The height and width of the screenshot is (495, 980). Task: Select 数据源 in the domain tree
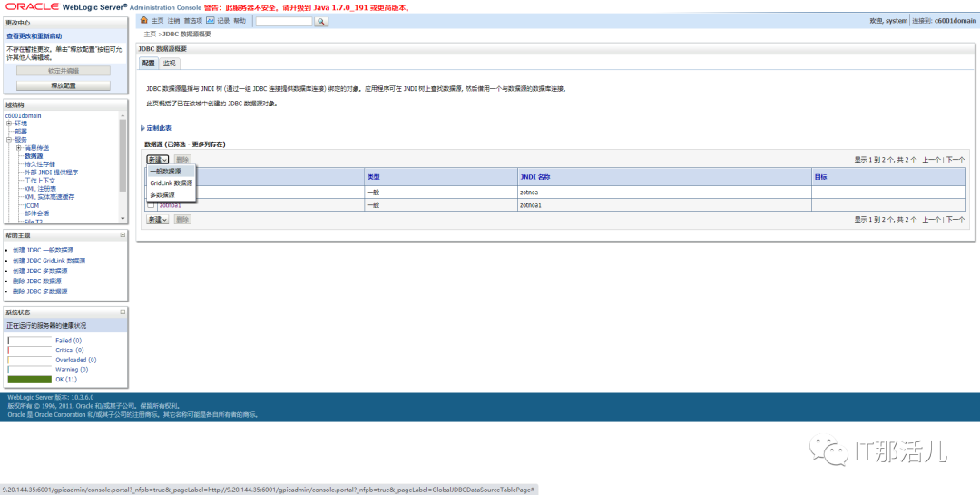tap(34, 156)
